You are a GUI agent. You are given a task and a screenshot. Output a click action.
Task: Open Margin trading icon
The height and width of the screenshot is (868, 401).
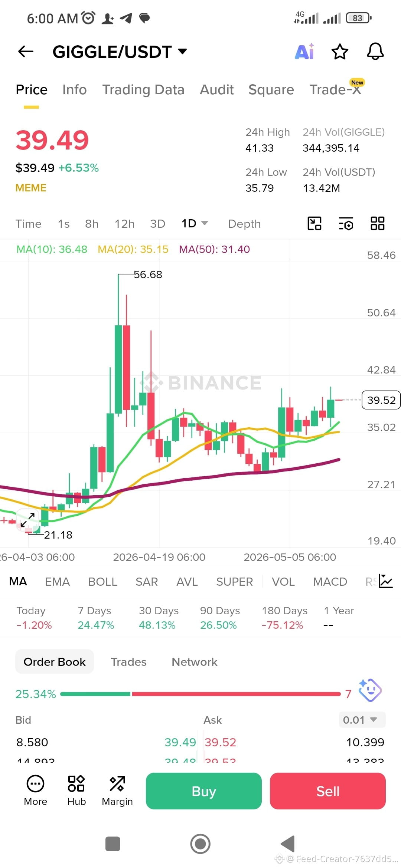tap(117, 791)
